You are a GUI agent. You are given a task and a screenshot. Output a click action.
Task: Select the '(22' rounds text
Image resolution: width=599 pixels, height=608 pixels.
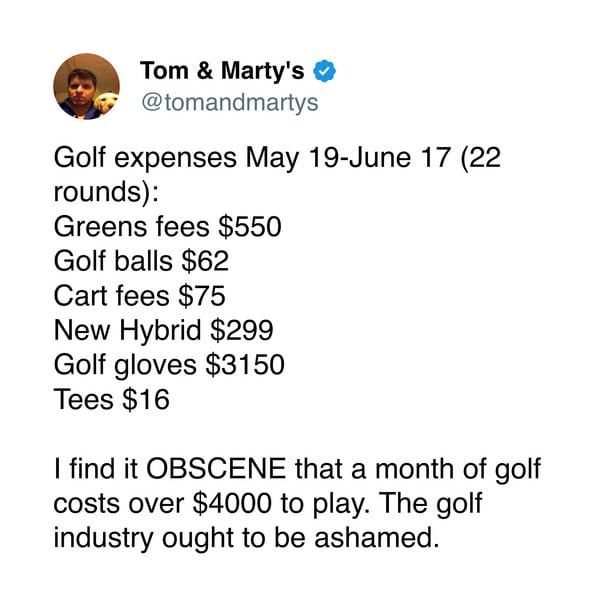pyautogui.click(x=481, y=158)
